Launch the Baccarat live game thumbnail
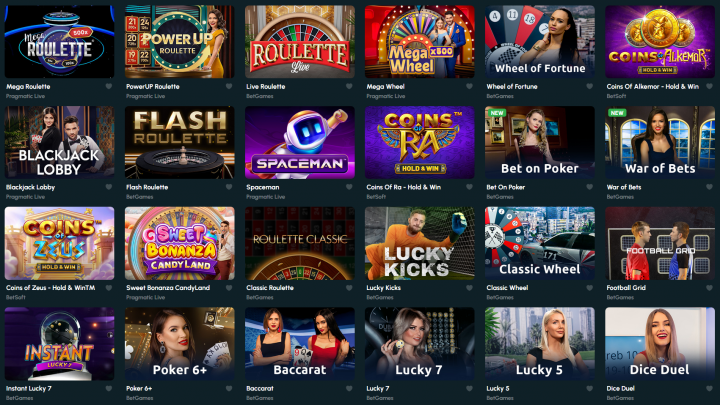The width and height of the screenshot is (720, 405). (300, 344)
